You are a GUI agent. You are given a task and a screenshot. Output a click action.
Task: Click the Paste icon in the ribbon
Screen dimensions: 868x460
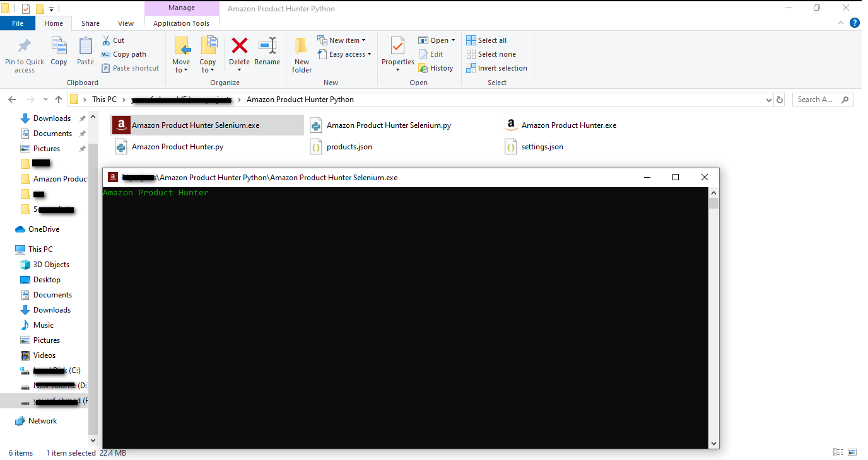coord(85,47)
